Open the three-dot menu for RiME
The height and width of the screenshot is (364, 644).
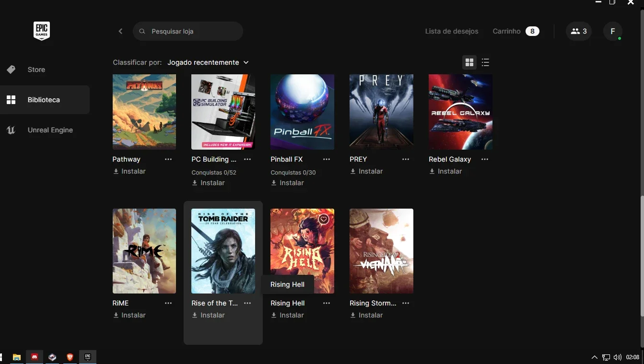(168, 303)
